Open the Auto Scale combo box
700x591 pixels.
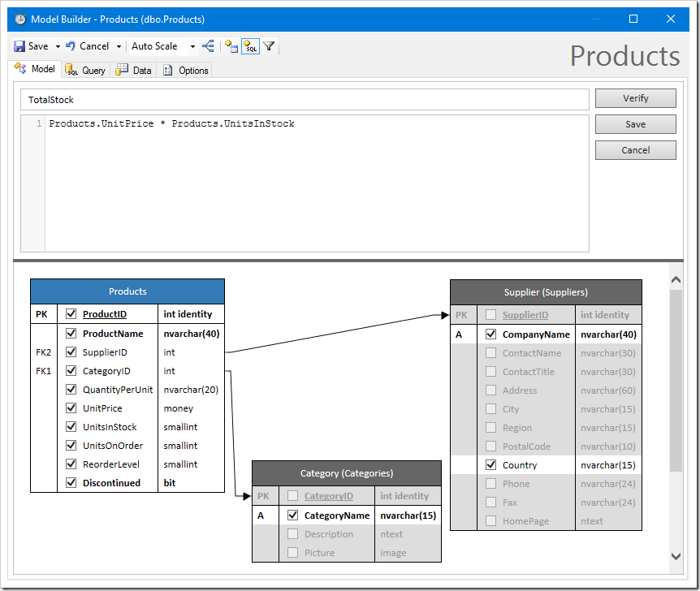click(x=163, y=46)
